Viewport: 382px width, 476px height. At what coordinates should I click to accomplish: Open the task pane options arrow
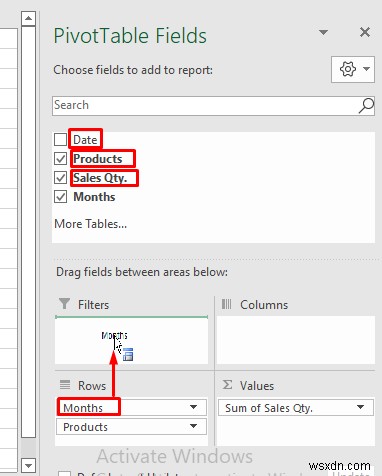323,32
